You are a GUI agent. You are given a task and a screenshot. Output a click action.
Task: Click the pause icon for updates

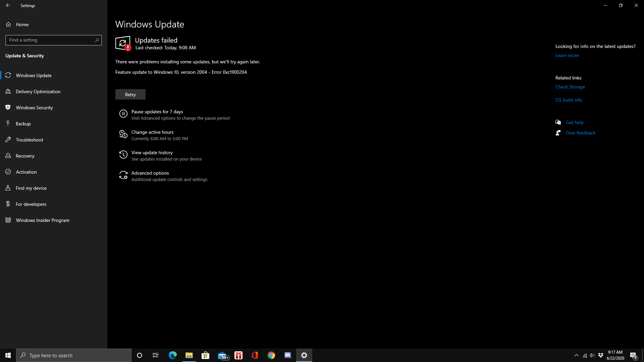123,114
